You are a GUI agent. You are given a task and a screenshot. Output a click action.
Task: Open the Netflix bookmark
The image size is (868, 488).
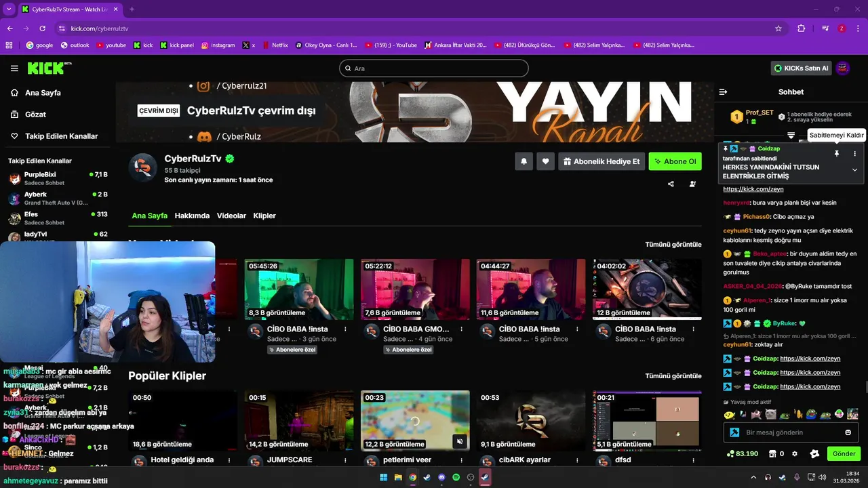coord(275,45)
